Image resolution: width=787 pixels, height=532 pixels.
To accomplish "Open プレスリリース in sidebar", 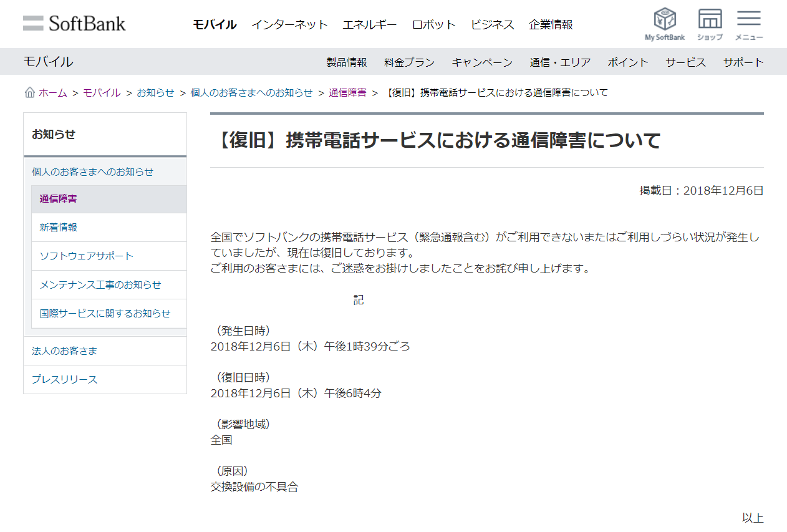I will pos(105,380).
